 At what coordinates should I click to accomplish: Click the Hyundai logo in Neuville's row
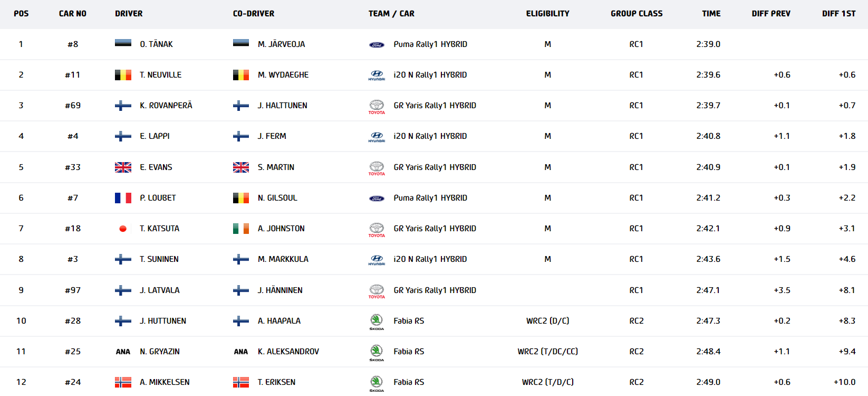click(x=377, y=75)
